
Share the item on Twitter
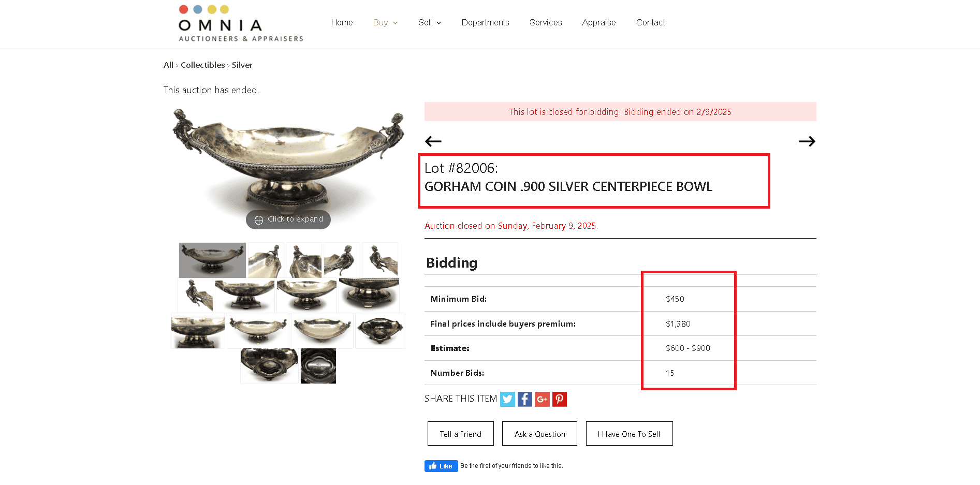coord(507,399)
